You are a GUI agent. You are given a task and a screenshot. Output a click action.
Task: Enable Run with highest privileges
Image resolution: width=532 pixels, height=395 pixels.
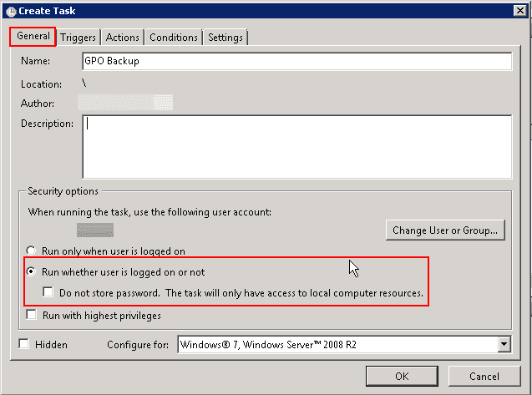pos(32,316)
